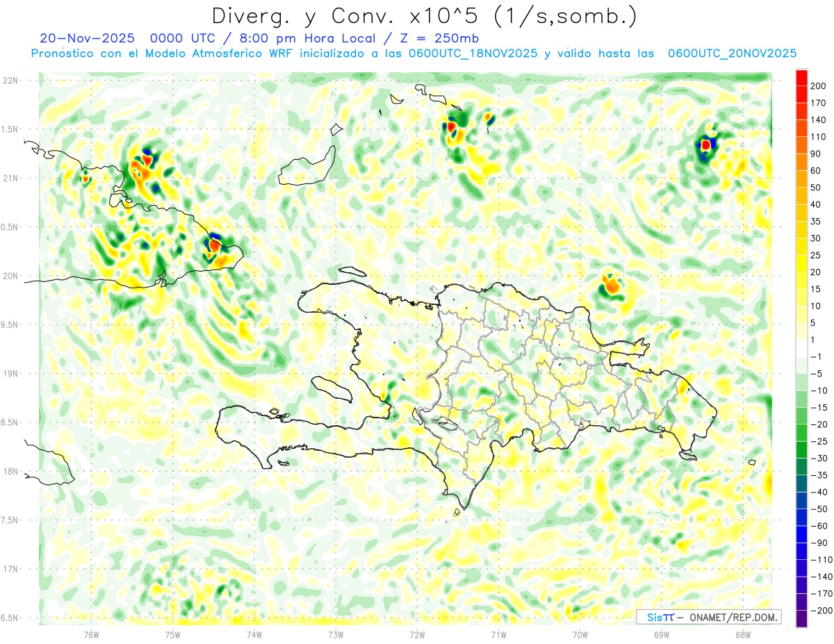Click the '-140' legend value
Screen dimensions: 834x644
coord(822,577)
